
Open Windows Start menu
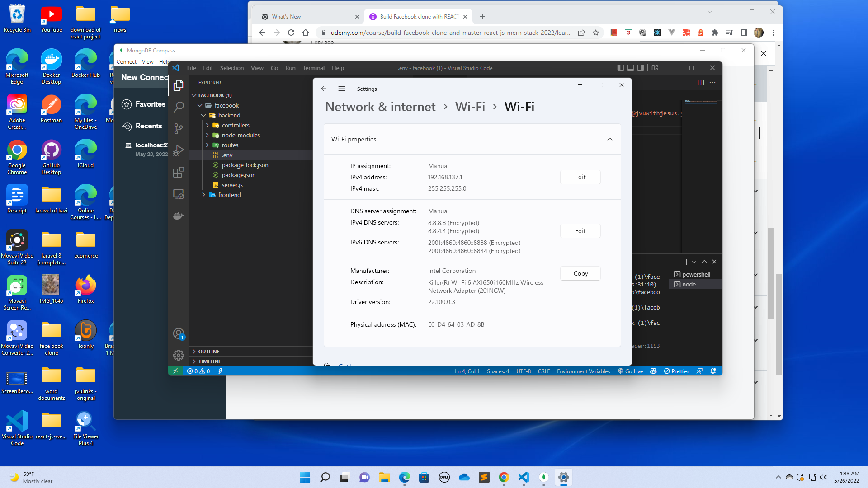(305, 477)
